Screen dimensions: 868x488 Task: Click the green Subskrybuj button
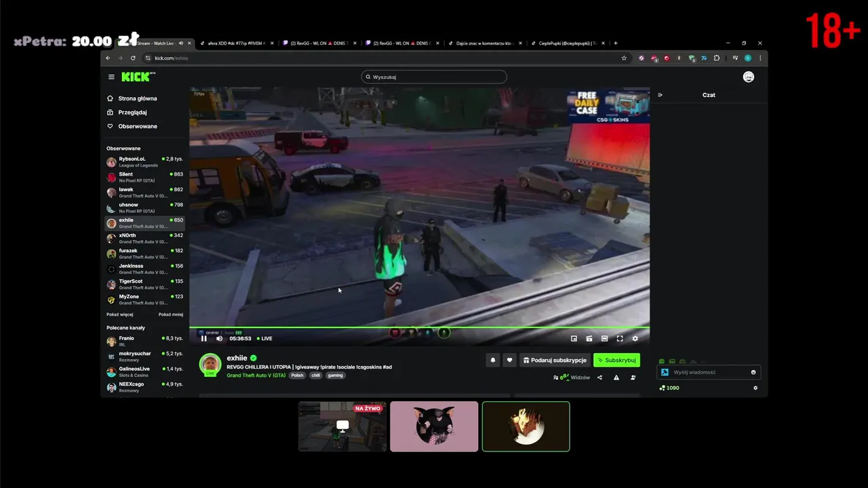tap(616, 360)
